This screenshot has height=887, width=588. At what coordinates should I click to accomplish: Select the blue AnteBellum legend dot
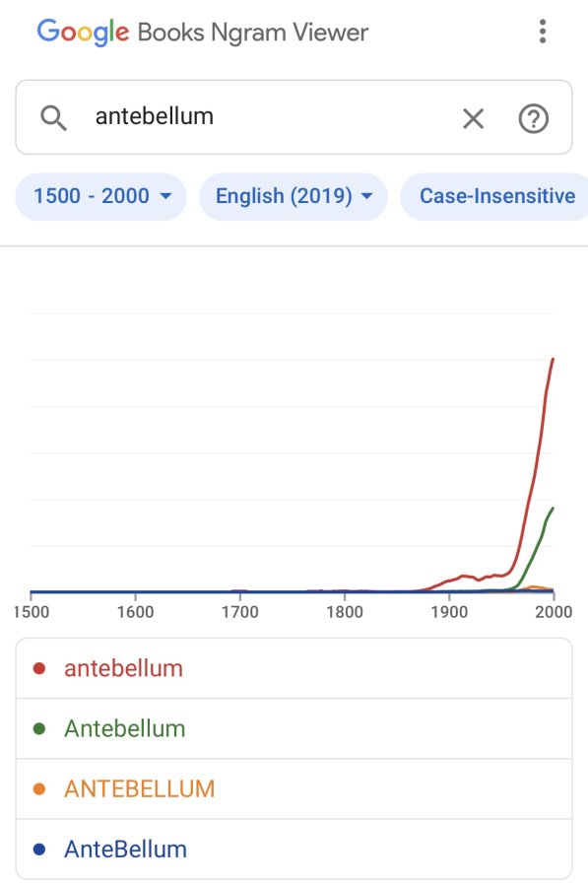[x=39, y=850]
